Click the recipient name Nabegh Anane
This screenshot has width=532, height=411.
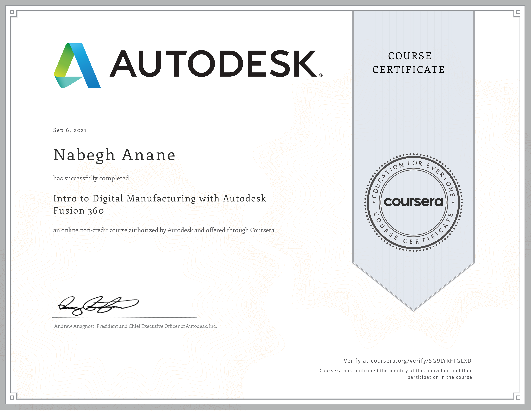point(114,155)
